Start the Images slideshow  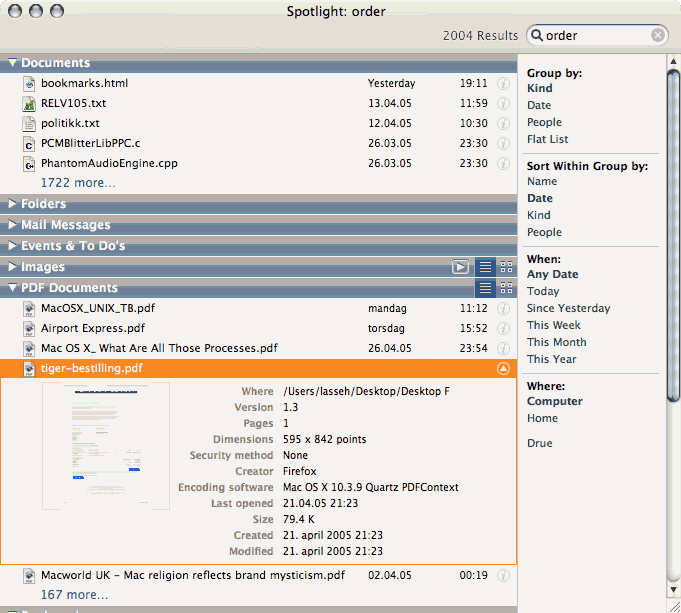click(x=460, y=267)
